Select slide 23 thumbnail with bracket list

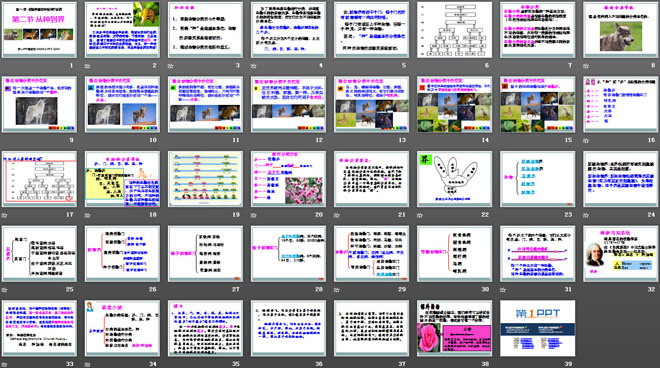(x=538, y=179)
